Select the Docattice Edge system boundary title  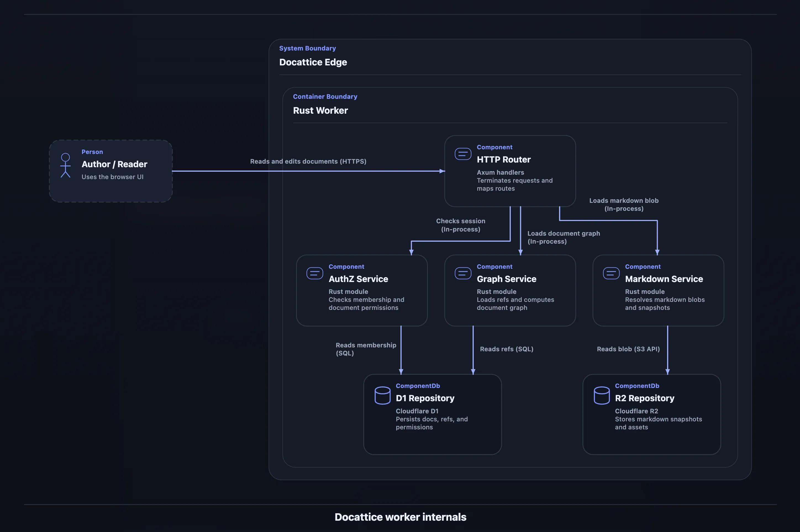point(313,62)
